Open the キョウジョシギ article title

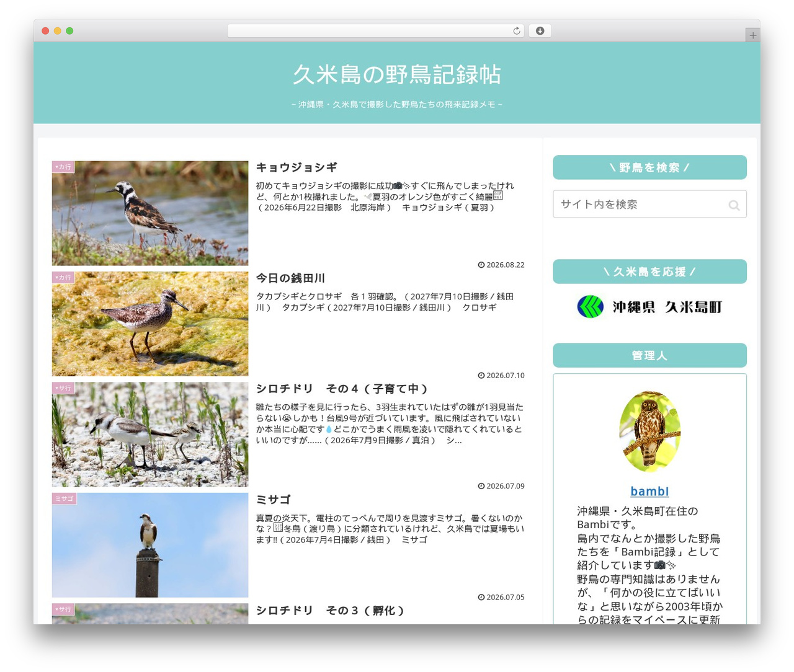click(x=297, y=167)
